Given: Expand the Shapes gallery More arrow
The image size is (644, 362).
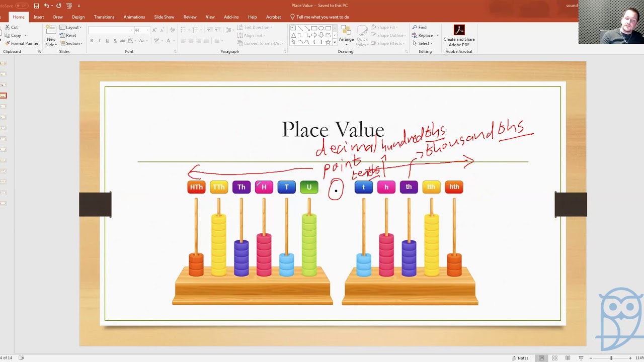Looking at the screenshot, I should tap(335, 43).
